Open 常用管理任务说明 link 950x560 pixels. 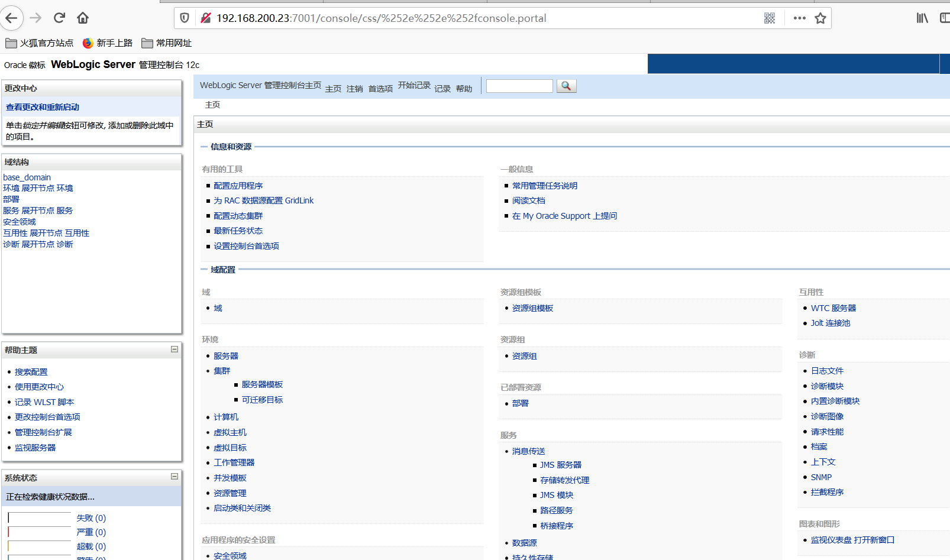click(x=545, y=186)
